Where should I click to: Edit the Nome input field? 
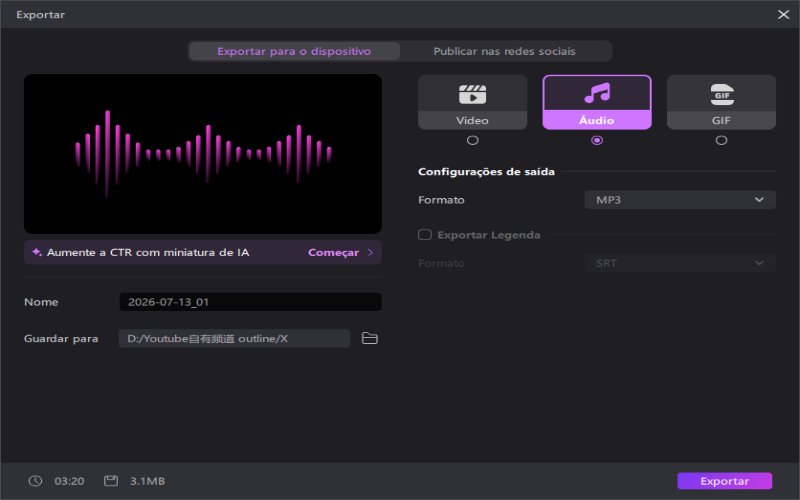coord(251,302)
